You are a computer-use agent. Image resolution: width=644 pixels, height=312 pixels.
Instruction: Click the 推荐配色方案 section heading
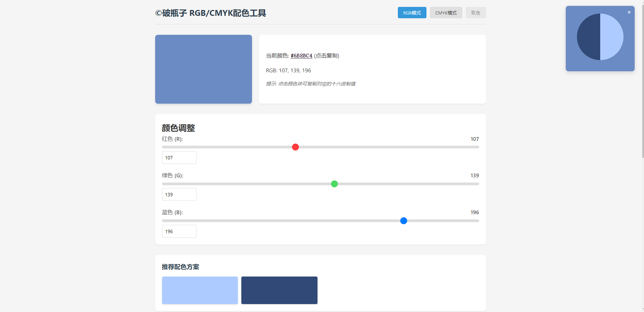coord(180,267)
